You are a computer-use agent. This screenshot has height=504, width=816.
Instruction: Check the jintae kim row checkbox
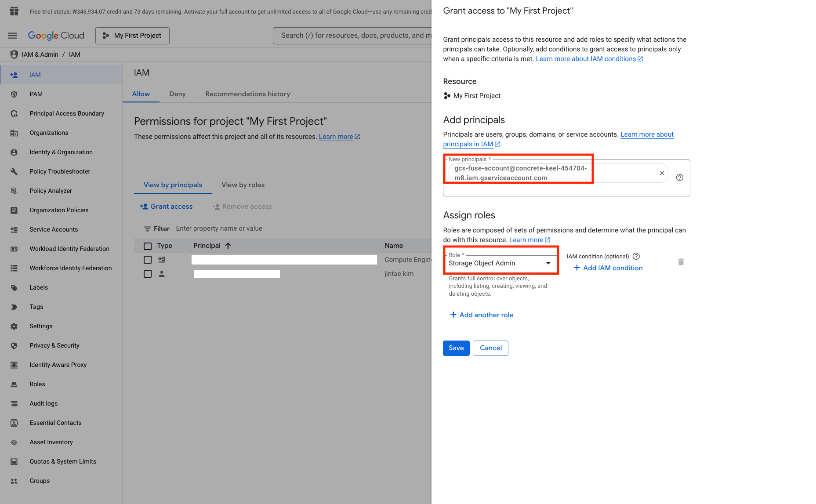(148, 274)
